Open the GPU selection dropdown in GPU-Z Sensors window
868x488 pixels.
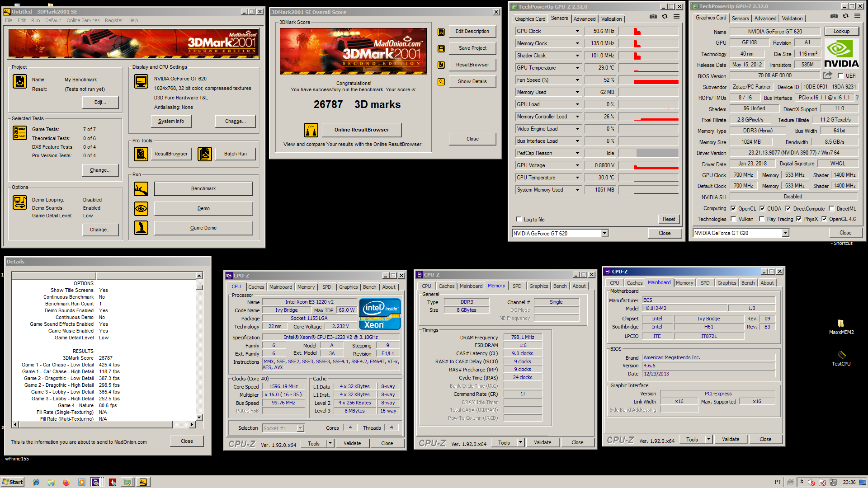[604, 234]
